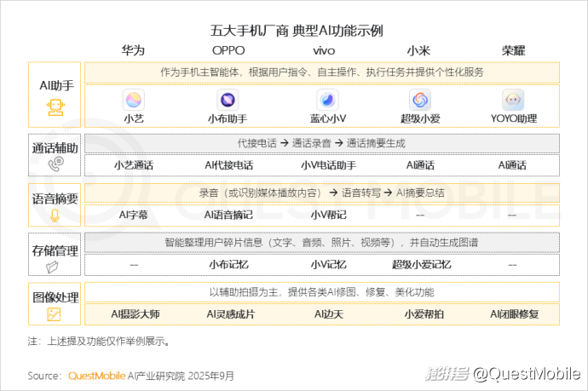Select the vivo column header
The height and width of the screenshot is (391, 588).
(324, 50)
